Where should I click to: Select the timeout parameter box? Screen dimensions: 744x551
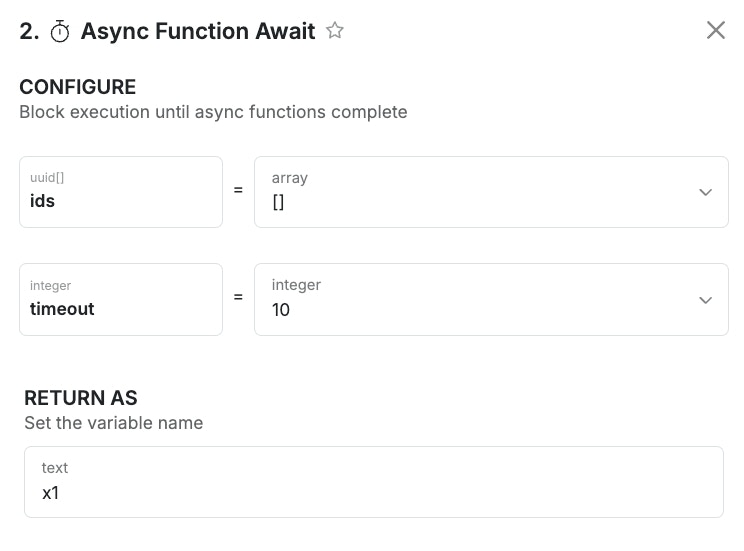(x=121, y=300)
